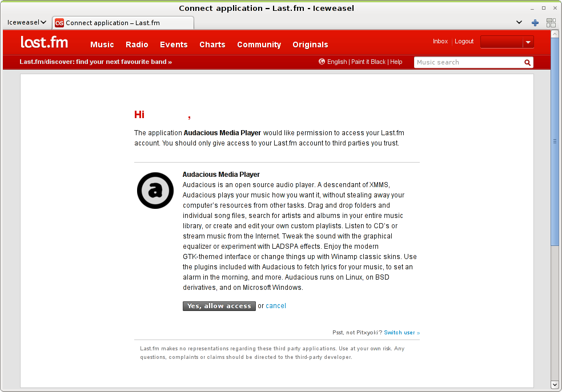562x392 pixels.
Task: Select the Connect application tab
Action: pos(123,23)
